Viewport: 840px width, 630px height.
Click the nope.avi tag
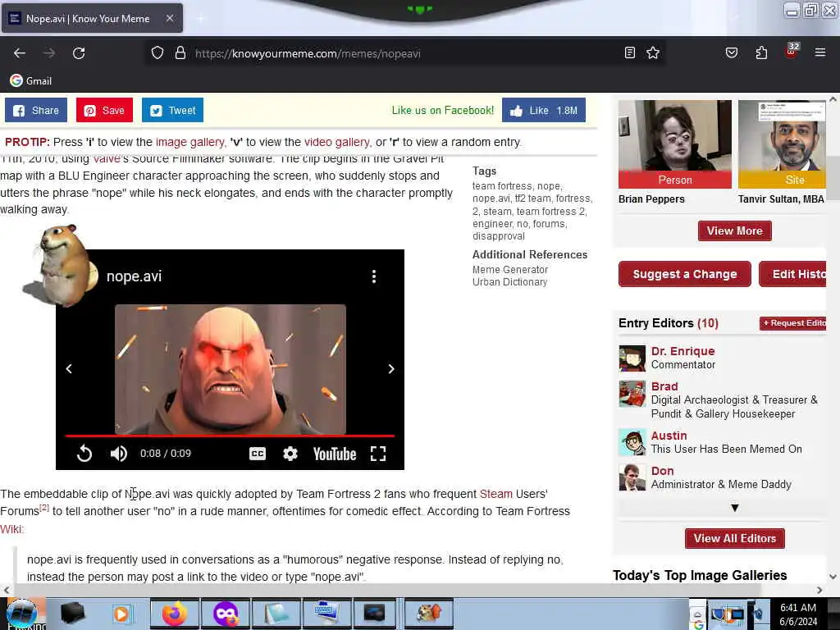(491, 199)
